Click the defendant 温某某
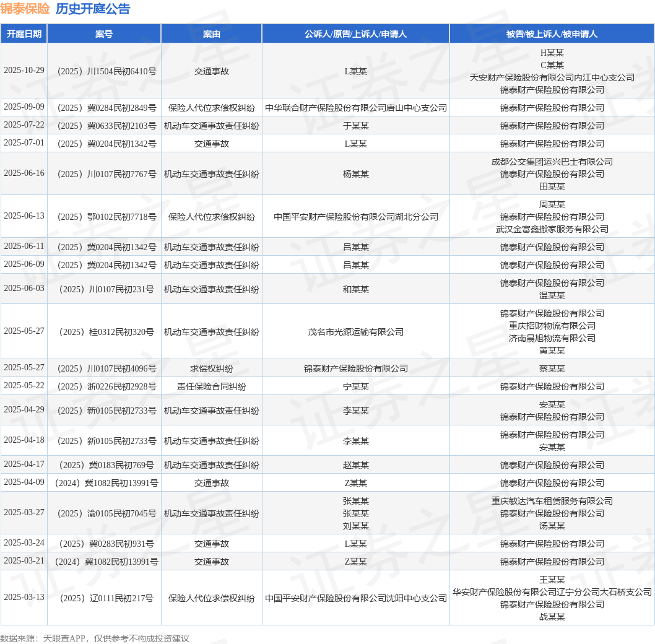 point(552,295)
